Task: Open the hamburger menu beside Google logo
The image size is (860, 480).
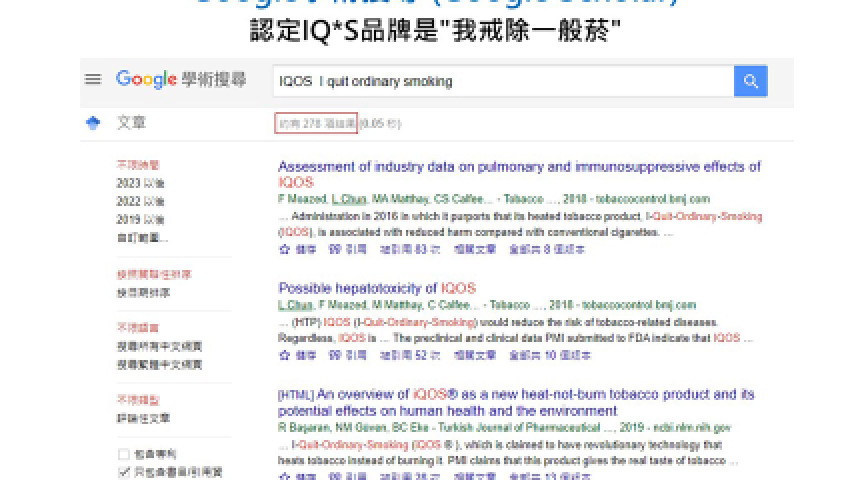Action: [x=93, y=80]
